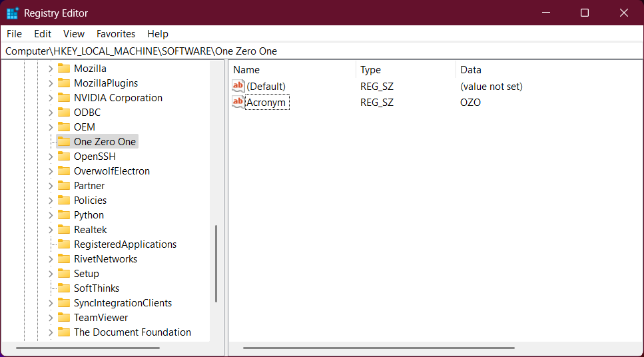Click the tree pane horizontal scrollbar thumb
The image size is (644, 357).
click(x=88, y=348)
